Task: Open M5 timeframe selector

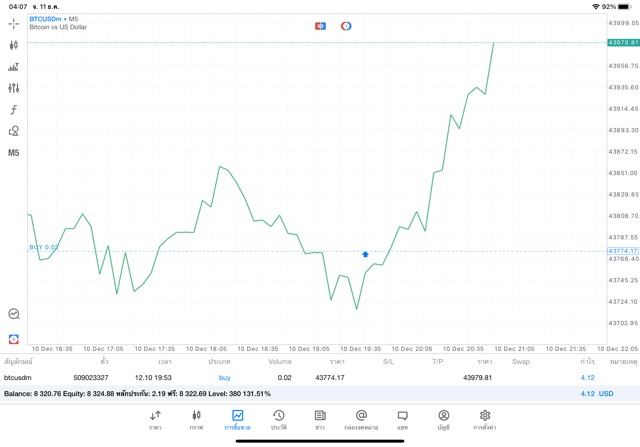Action: (x=14, y=153)
